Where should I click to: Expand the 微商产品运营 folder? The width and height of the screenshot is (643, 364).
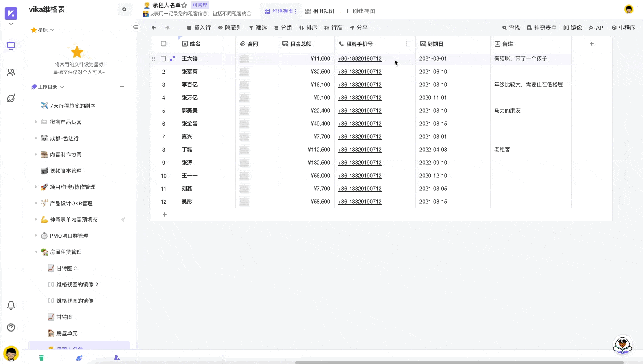coord(36,122)
